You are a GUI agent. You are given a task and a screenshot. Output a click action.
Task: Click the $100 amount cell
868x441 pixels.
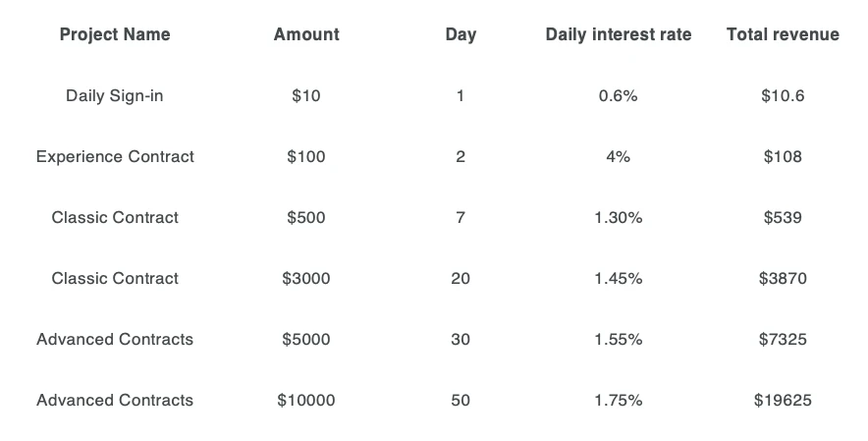click(306, 156)
